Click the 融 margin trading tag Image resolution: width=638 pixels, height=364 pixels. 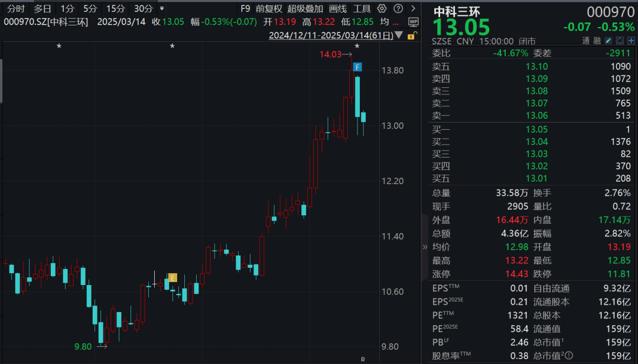click(597, 41)
